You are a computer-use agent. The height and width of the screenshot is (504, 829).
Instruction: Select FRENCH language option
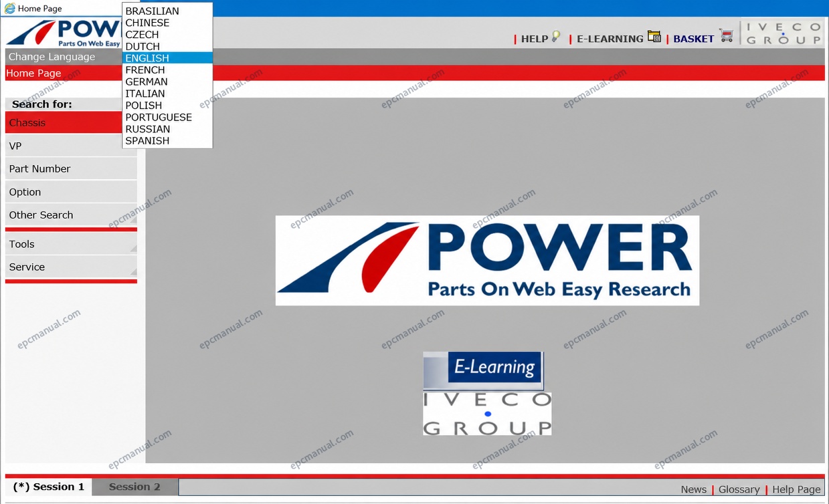145,70
